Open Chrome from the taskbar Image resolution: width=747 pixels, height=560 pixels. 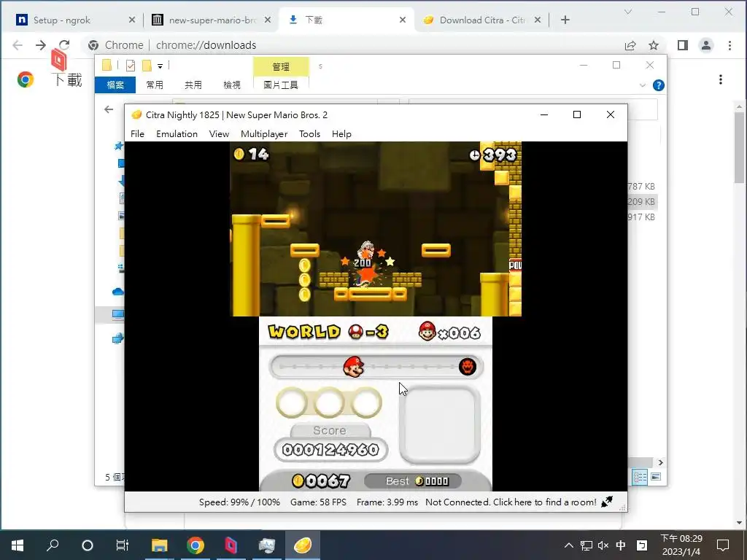point(196,545)
